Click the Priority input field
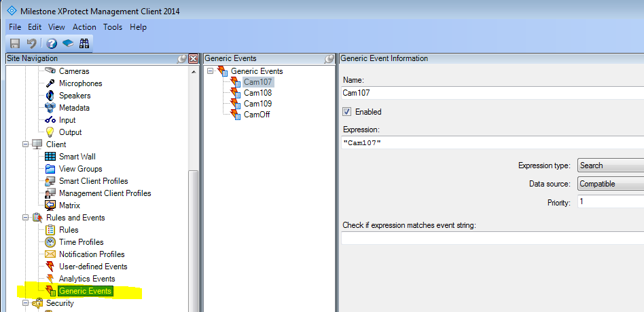 tap(610, 201)
